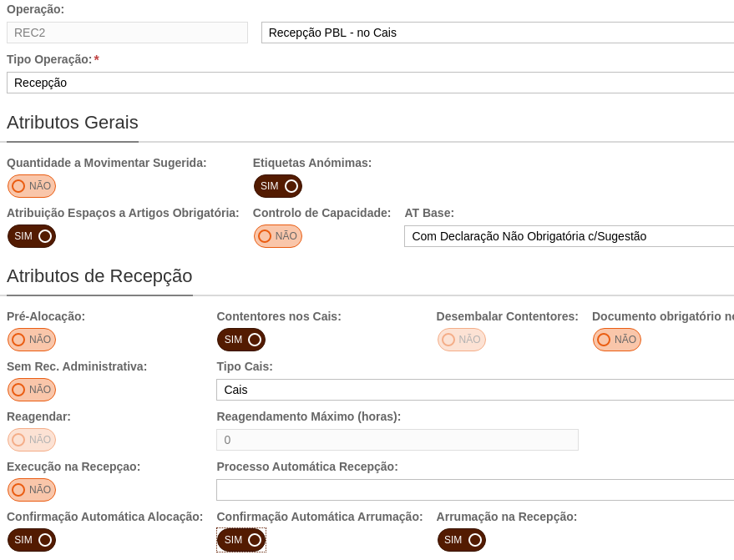The image size is (734, 560).
Task: Click the Execução na Recepçao label
Action: click(x=73, y=467)
